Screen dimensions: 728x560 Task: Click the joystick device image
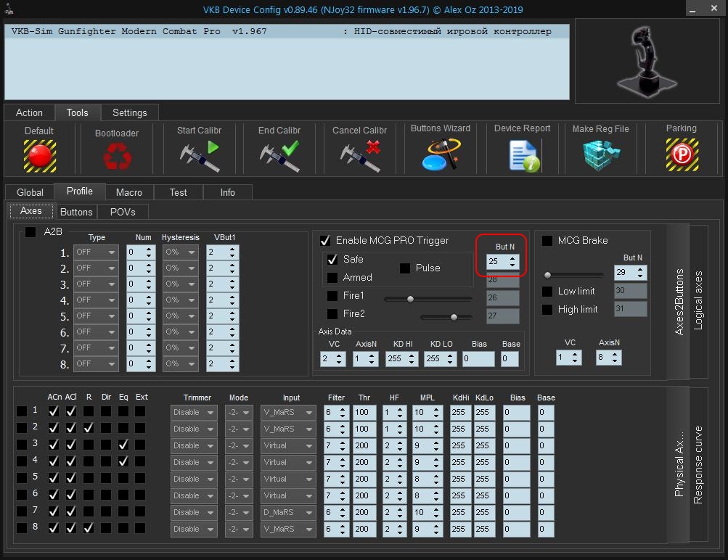coord(647,61)
